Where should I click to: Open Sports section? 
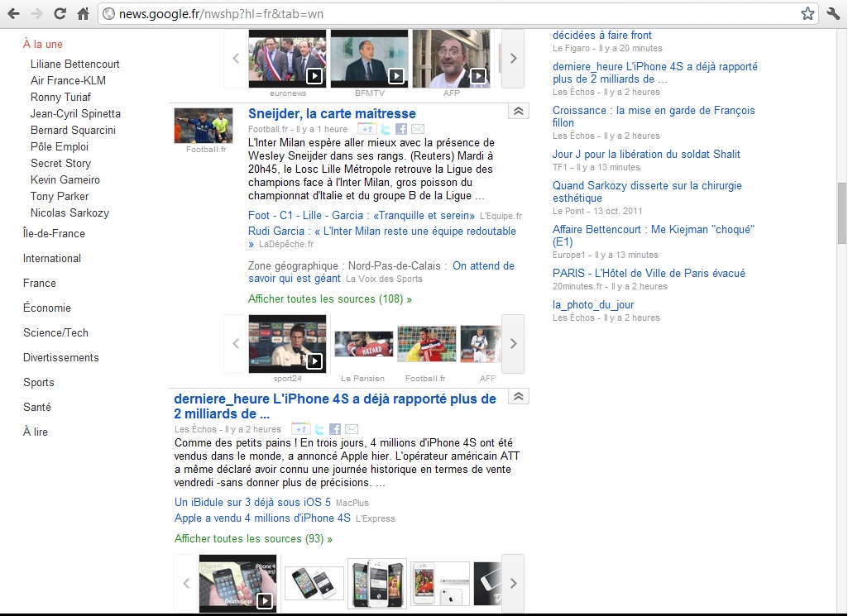coord(39,383)
